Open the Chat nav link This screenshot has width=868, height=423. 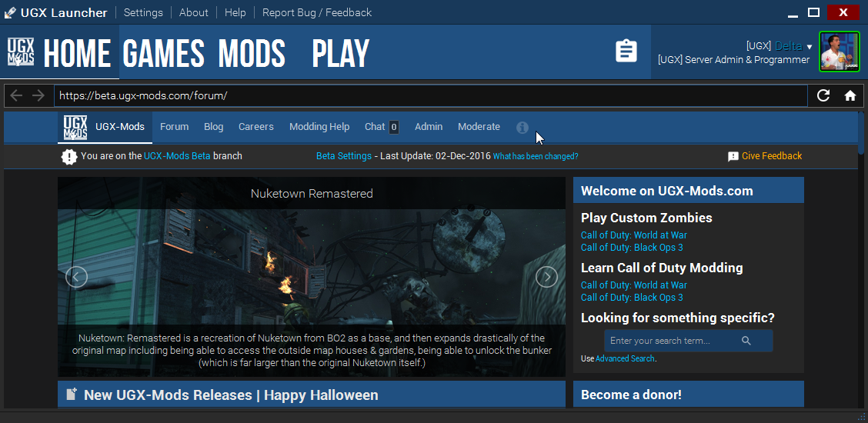(375, 127)
